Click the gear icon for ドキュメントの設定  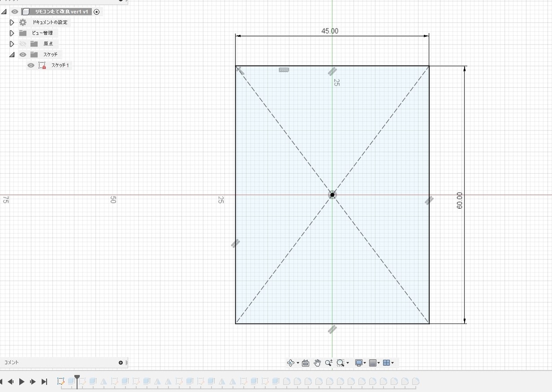pos(23,22)
